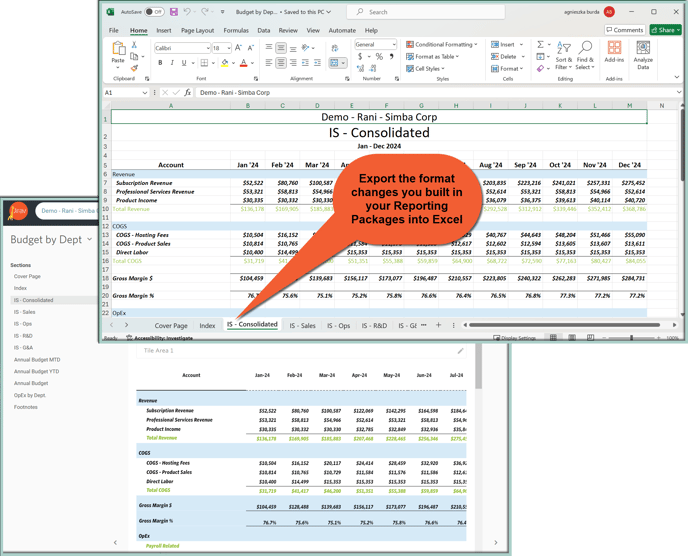Click the Save icon in Excel title bar
Screen dimensions: 688x556
tap(174, 12)
